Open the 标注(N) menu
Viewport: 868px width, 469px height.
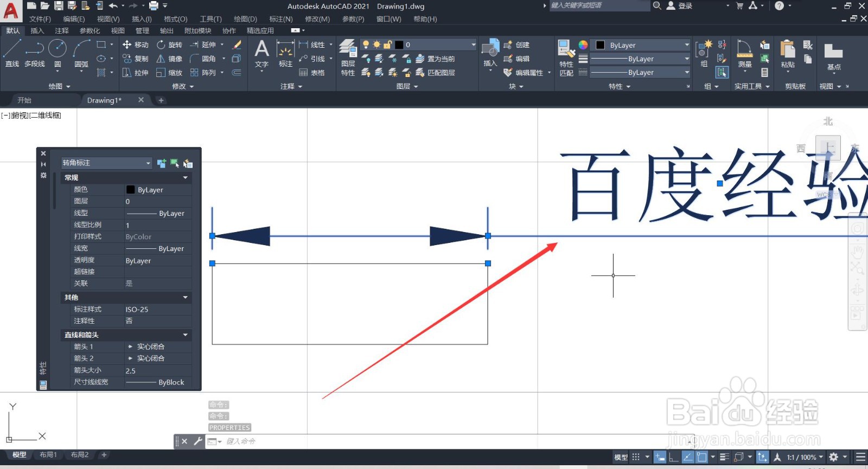tap(281, 19)
